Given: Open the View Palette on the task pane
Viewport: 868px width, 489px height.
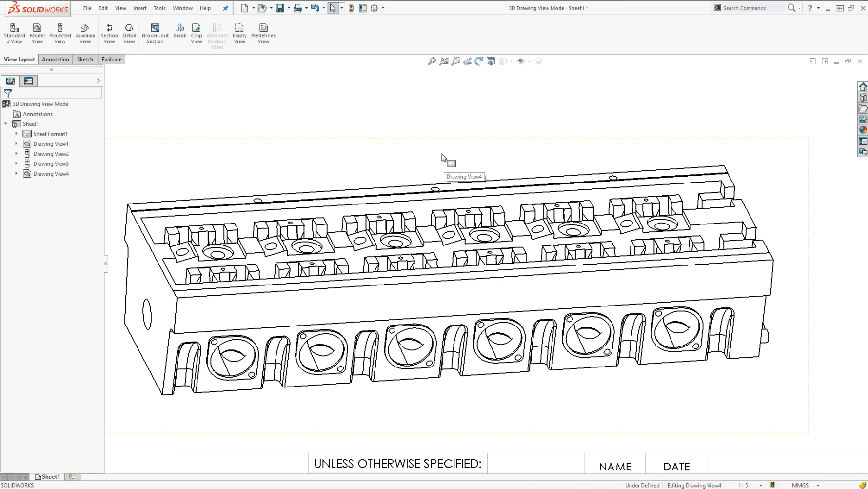Looking at the screenshot, I should point(863,118).
